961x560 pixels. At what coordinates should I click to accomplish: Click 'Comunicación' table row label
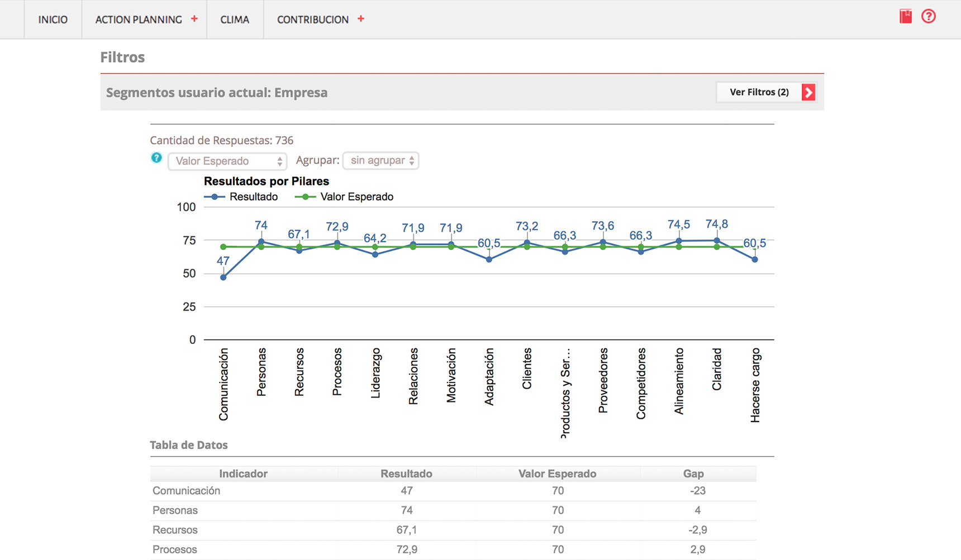(x=187, y=491)
